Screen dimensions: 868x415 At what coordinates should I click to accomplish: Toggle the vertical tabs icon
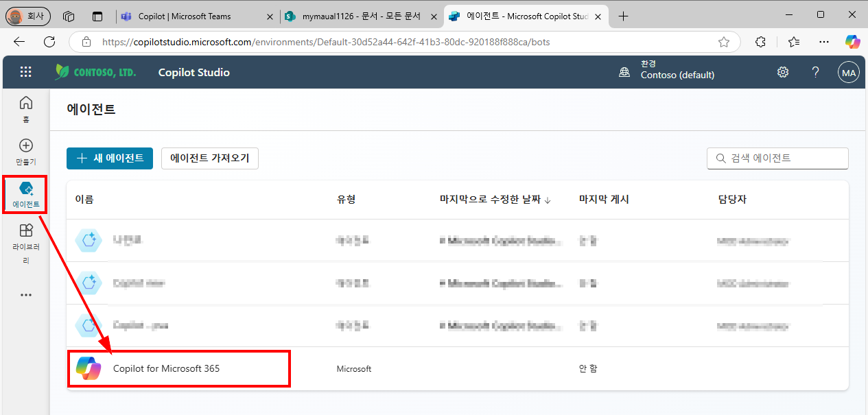click(x=97, y=16)
